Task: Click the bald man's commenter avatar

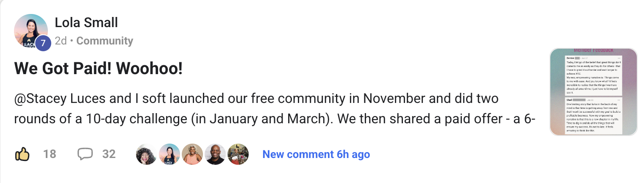Action: pos(215,154)
